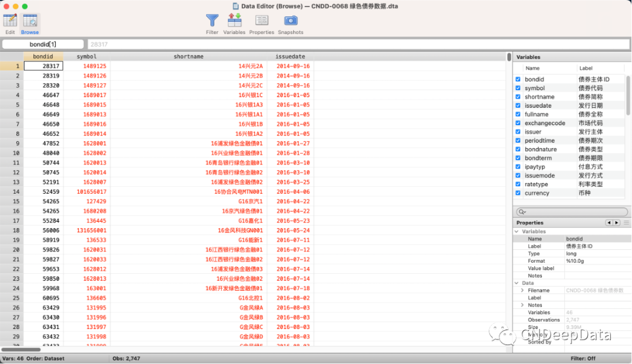The width and height of the screenshot is (632, 364).
Task: Select issuedate cell 2016-05-24
Action: coord(290,231)
